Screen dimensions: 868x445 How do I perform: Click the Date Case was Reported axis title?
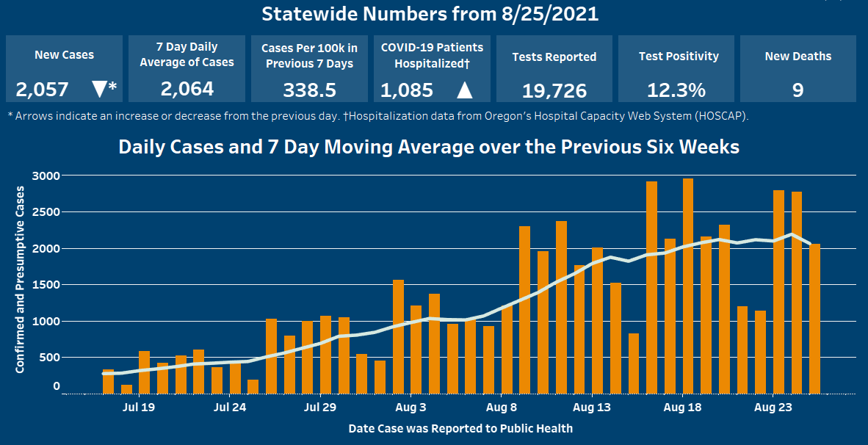click(460, 428)
